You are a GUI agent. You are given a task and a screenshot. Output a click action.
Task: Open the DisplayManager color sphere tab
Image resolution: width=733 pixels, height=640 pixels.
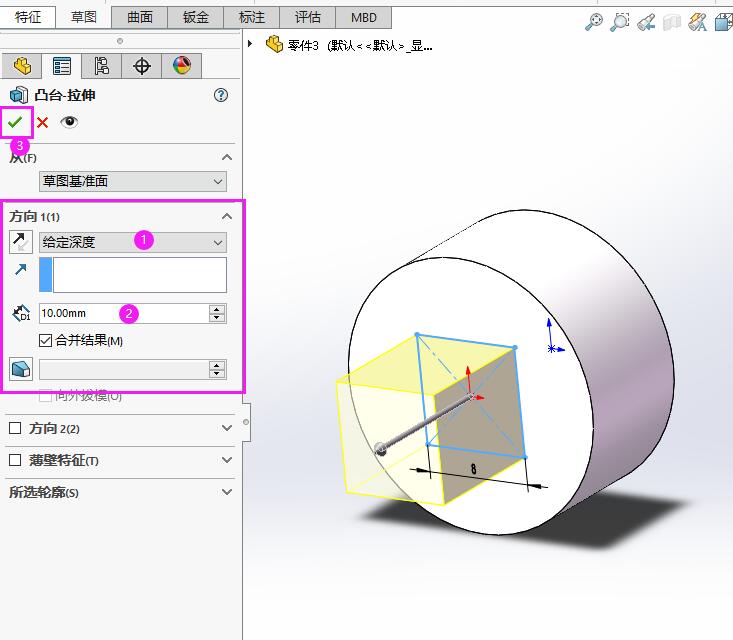click(x=182, y=66)
